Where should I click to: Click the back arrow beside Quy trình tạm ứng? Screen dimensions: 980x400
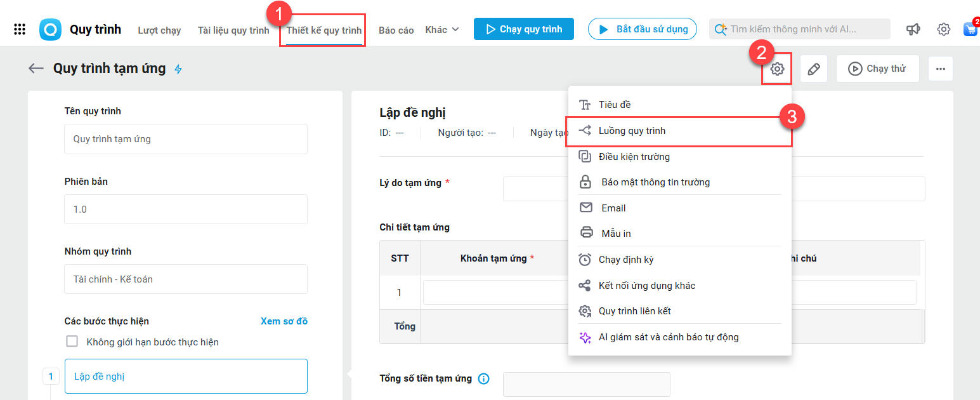click(x=36, y=69)
